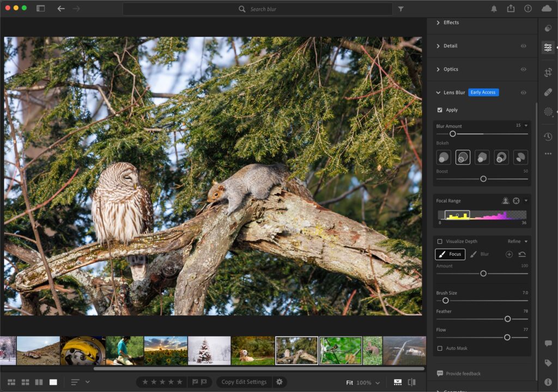558x392 pixels.
Task: Open the three dots more menu
Action: click(x=548, y=154)
